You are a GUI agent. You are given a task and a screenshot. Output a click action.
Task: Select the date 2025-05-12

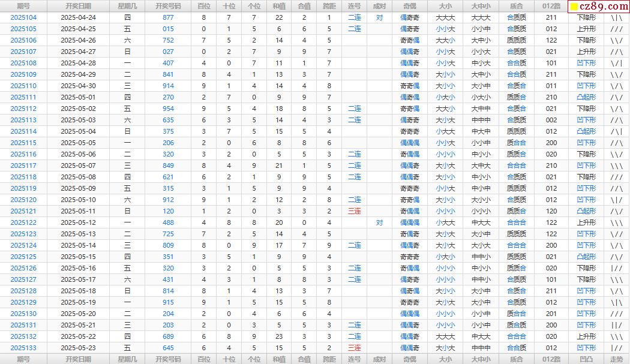pyautogui.click(x=79, y=222)
